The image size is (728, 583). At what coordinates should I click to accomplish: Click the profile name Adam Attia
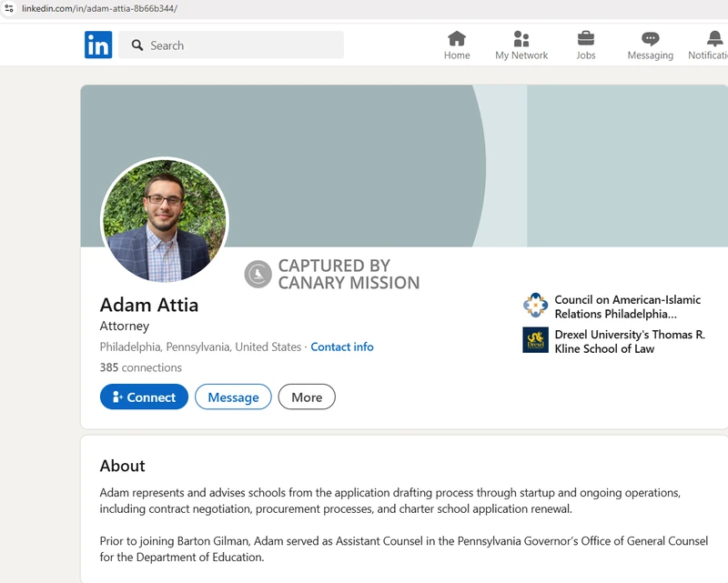coord(149,305)
